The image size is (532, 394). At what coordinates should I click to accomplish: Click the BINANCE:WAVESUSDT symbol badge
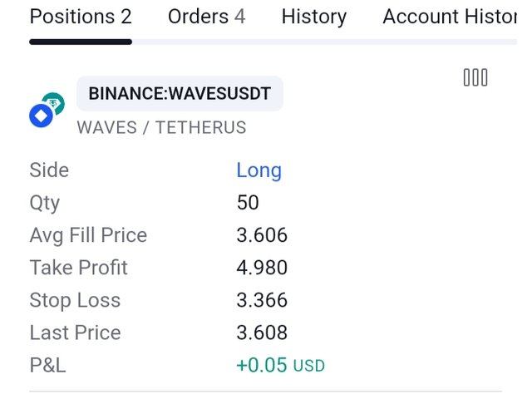[x=180, y=94]
